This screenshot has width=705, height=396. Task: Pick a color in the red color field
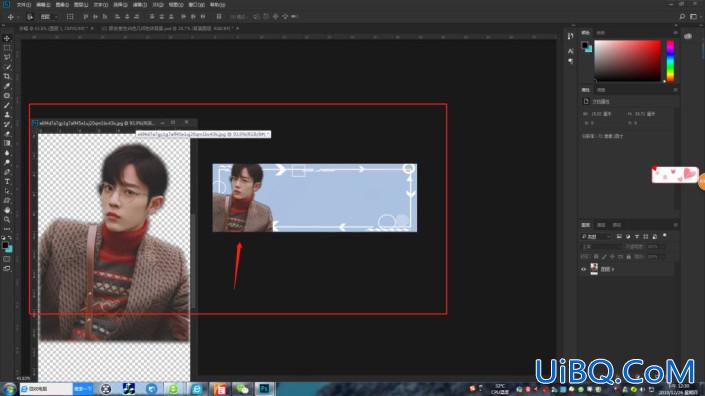[627, 61]
